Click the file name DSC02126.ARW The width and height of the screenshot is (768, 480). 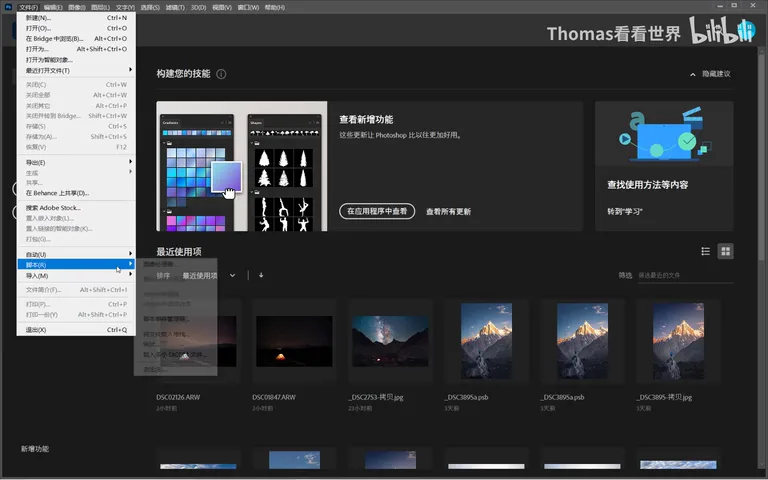coord(178,397)
